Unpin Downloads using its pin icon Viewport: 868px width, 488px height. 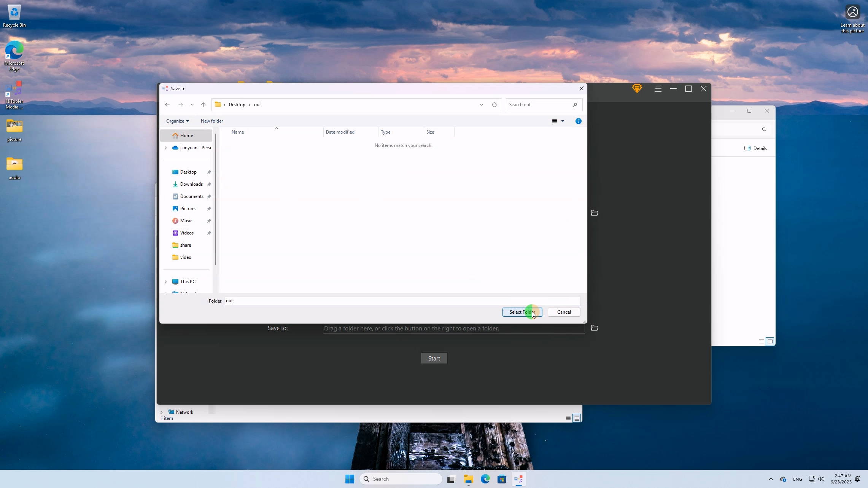[x=209, y=184]
